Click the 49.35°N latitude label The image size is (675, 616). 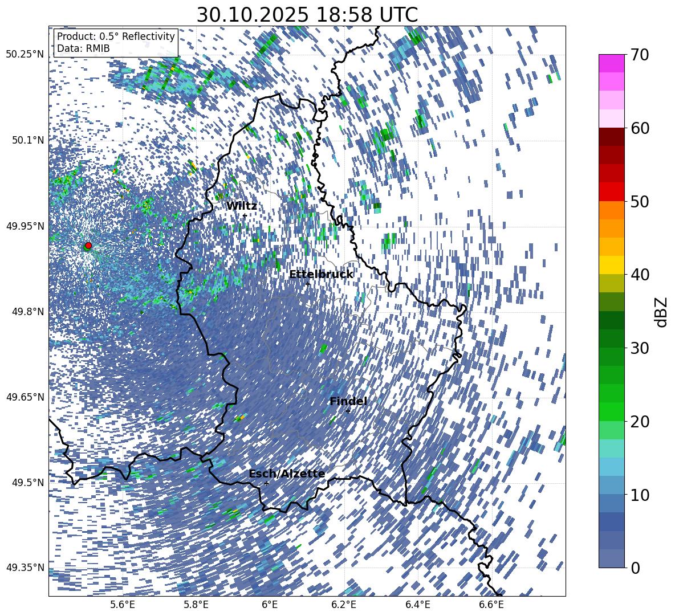25,568
